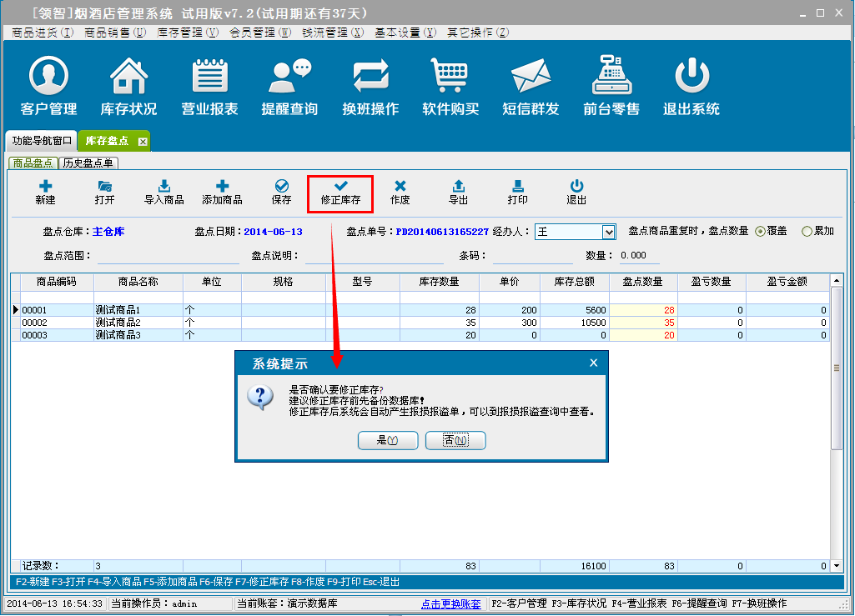The image size is (855, 616).
Task: Select the 累加 radio button
Action: coord(807,231)
